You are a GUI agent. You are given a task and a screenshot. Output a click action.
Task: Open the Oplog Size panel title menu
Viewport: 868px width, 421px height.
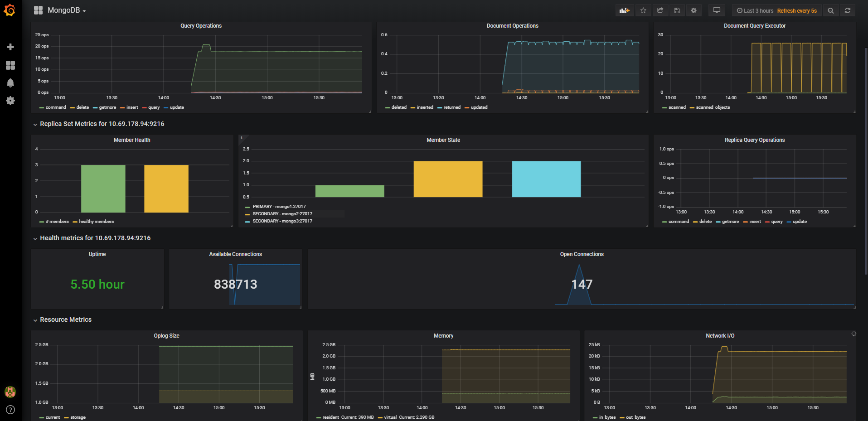click(167, 336)
